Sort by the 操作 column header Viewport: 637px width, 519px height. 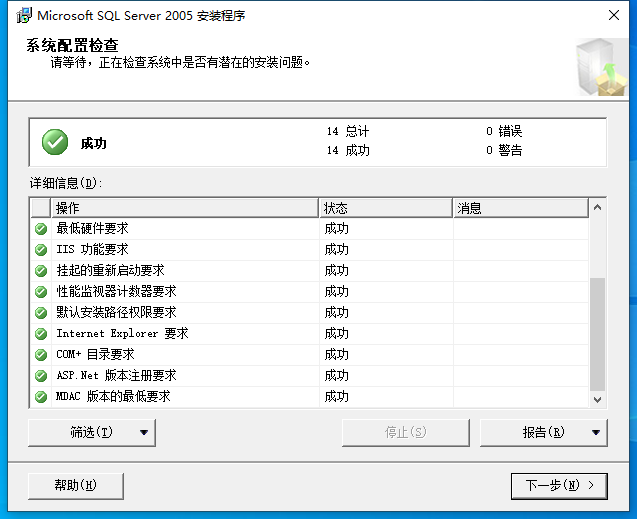click(185, 208)
